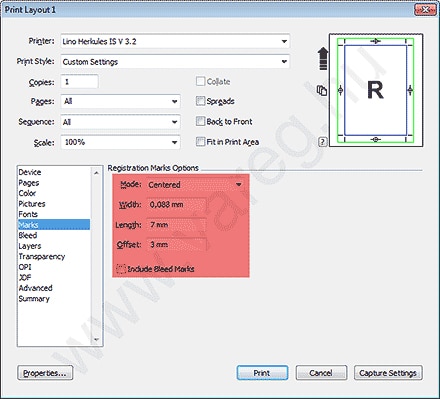The height and width of the screenshot is (399, 440).
Task: Enable the Collate checkbox
Action: pyautogui.click(x=200, y=81)
